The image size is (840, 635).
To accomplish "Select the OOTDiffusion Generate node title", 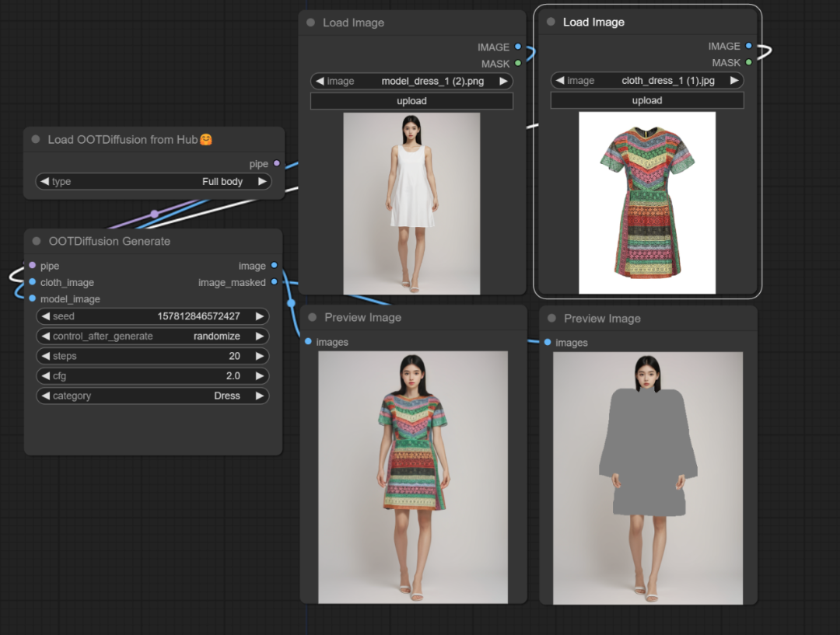I will coord(110,241).
